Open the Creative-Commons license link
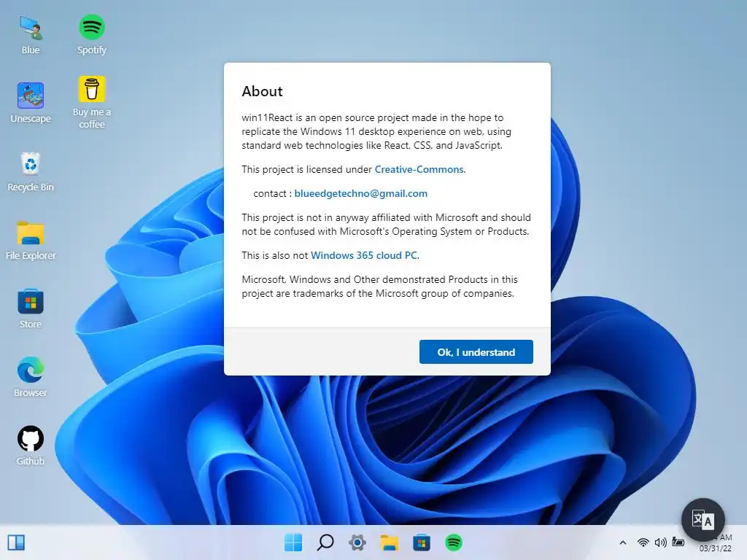 [419, 169]
